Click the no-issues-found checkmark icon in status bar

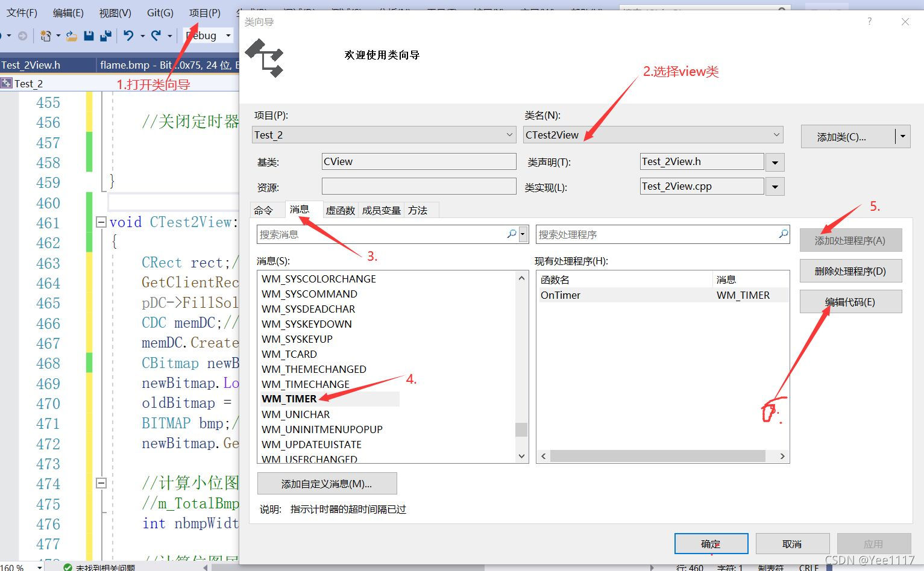[68, 567]
